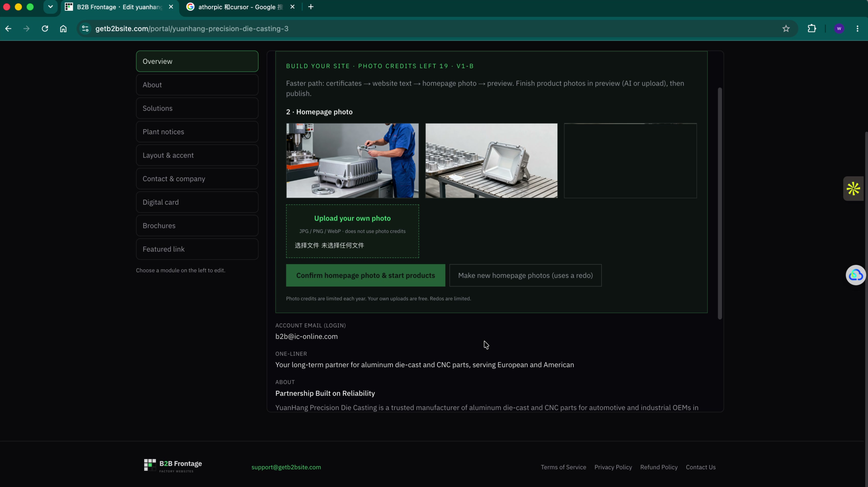This screenshot has width=868, height=487.
Task: Open the Chrome three-dot menu
Action: 857,29
